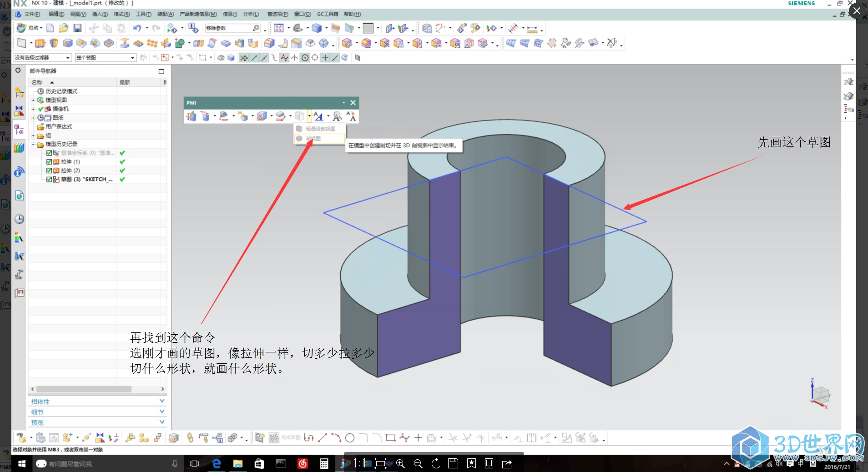
Task: Click the PMI section view cube icon
Action: (x=299, y=116)
